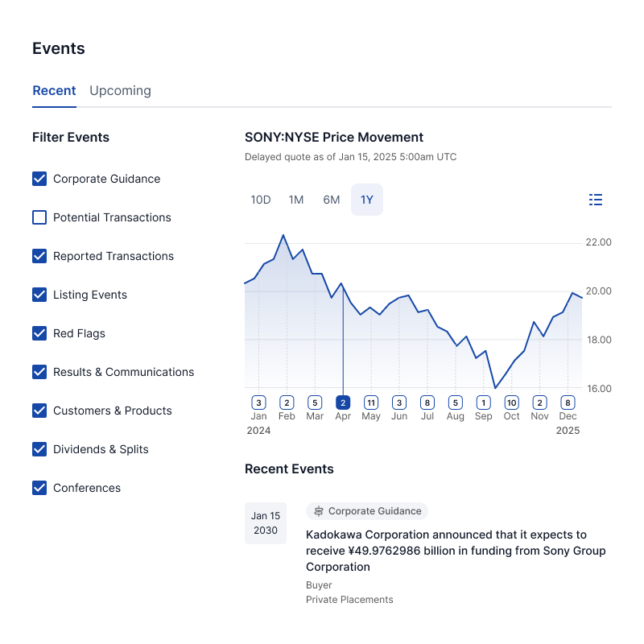Enable the Potential Transactions checkbox
The width and height of the screenshot is (644, 644).
tap(39, 217)
